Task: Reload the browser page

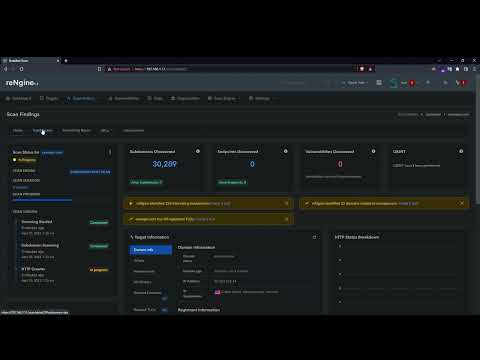Action: [21, 69]
